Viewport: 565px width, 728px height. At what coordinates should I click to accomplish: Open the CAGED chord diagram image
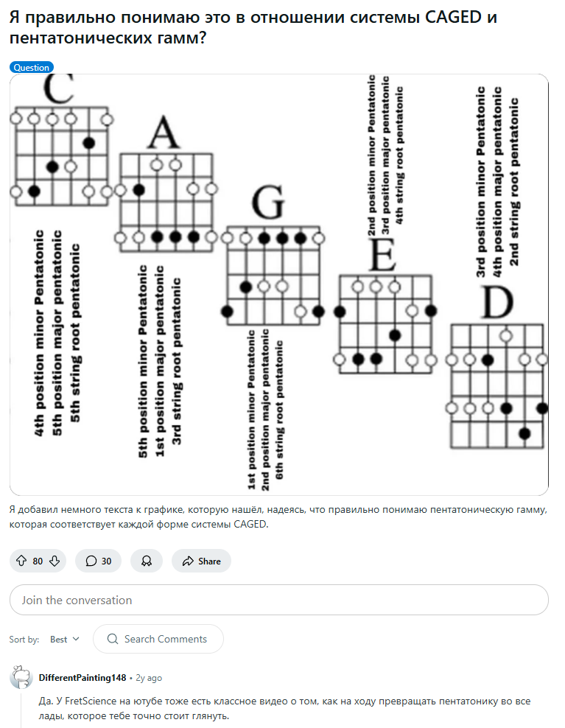pyautogui.click(x=279, y=284)
